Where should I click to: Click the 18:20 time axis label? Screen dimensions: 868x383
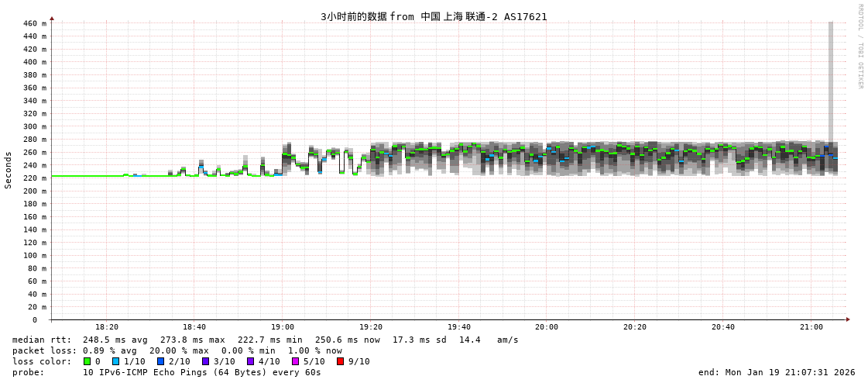coord(107,327)
